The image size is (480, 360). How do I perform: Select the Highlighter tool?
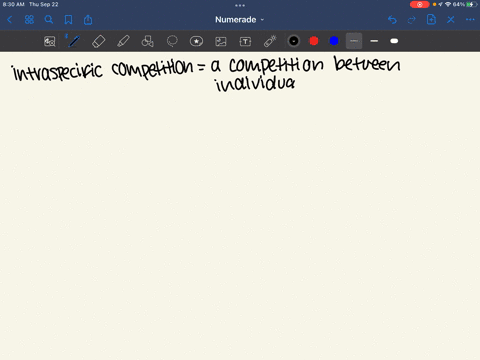[123, 41]
